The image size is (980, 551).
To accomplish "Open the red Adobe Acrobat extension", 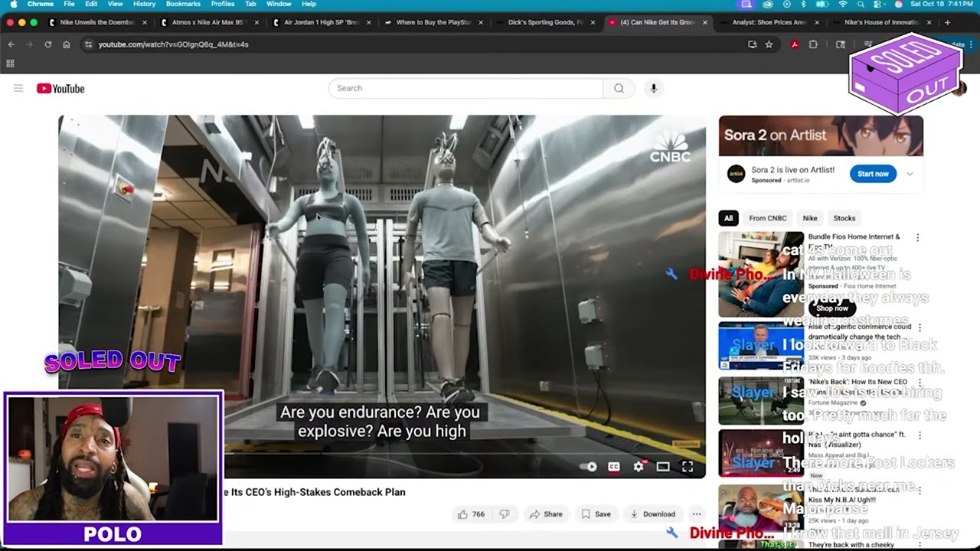I will click(x=794, y=44).
